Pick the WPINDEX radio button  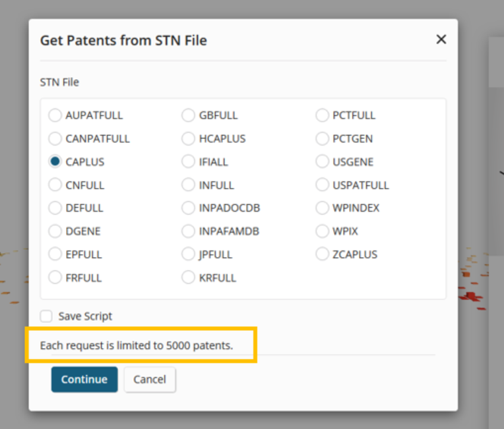click(322, 208)
